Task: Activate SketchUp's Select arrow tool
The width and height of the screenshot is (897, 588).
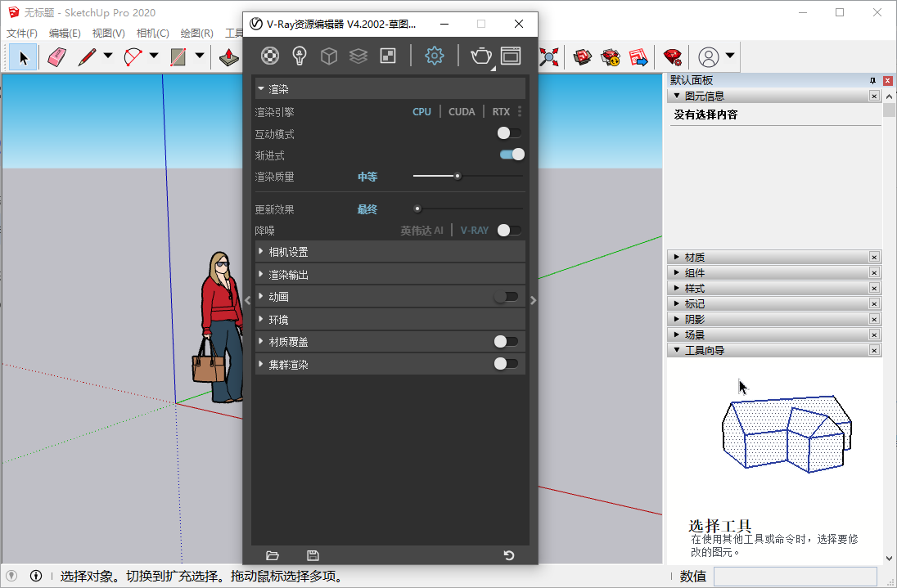Action: (x=23, y=57)
